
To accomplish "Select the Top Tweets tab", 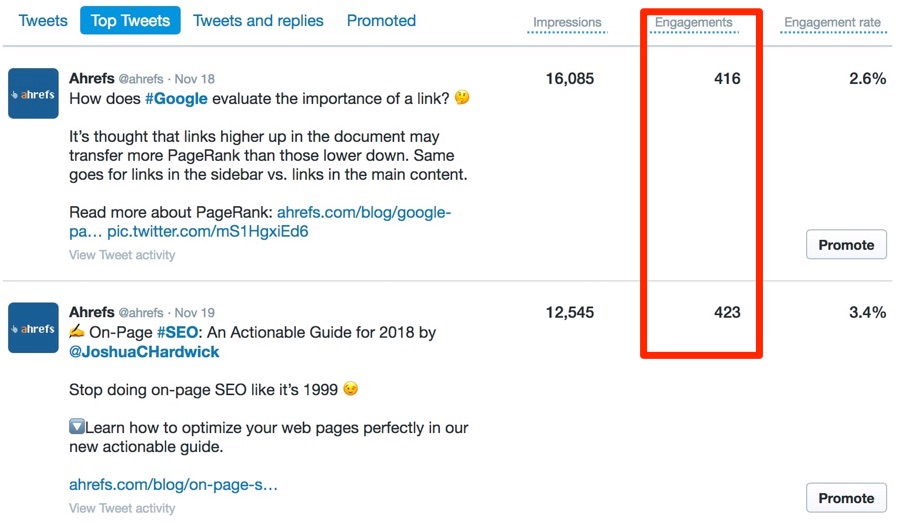I will [130, 21].
